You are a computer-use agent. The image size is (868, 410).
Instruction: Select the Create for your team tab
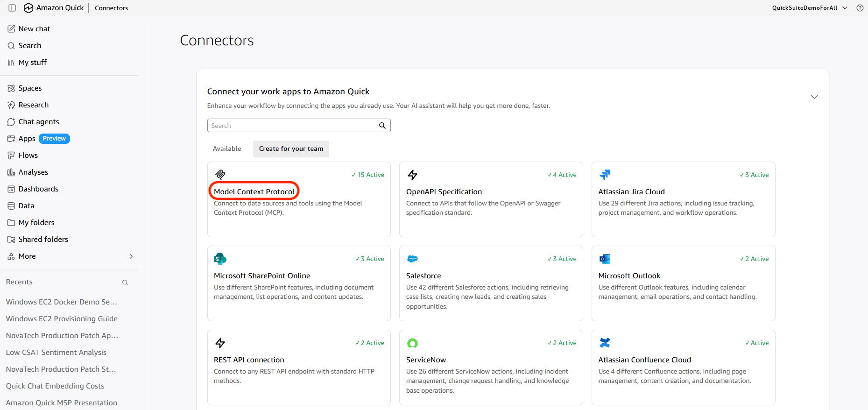[291, 149]
